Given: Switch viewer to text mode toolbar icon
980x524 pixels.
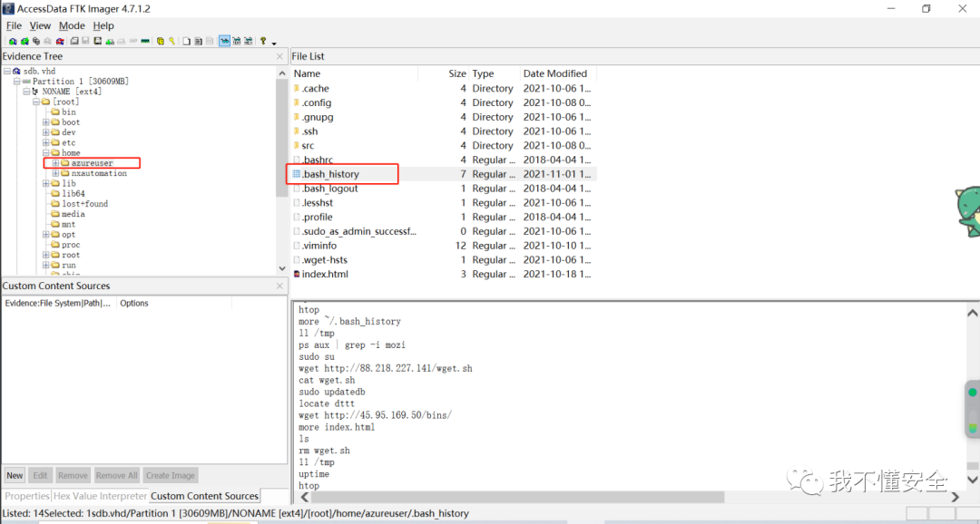Looking at the screenshot, I should [x=236, y=41].
